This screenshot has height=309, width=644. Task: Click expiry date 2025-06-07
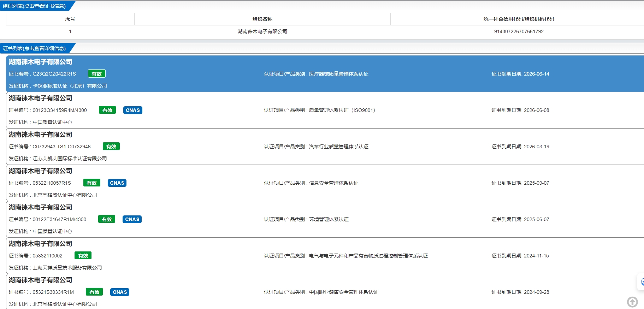tap(537, 219)
